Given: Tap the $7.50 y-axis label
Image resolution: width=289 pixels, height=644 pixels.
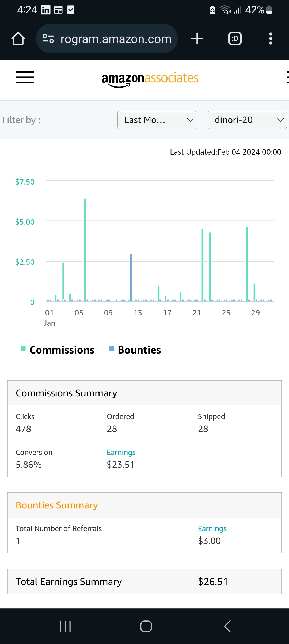Looking at the screenshot, I should click(x=25, y=182).
